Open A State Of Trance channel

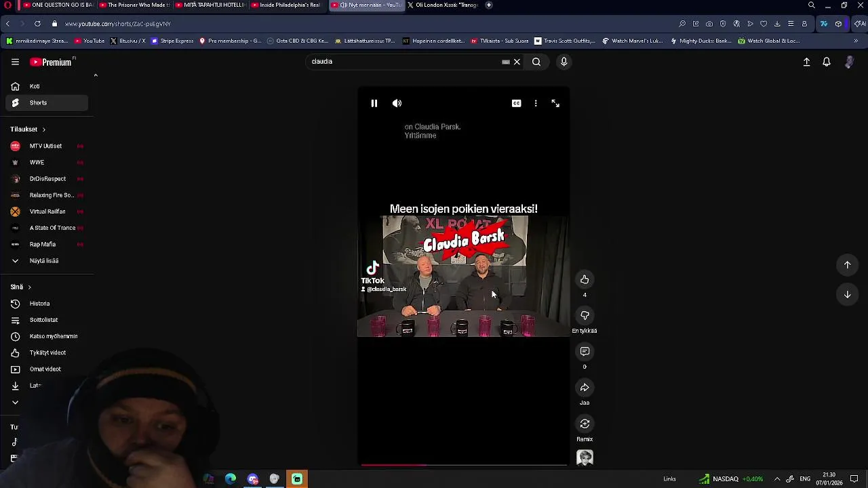coord(47,228)
